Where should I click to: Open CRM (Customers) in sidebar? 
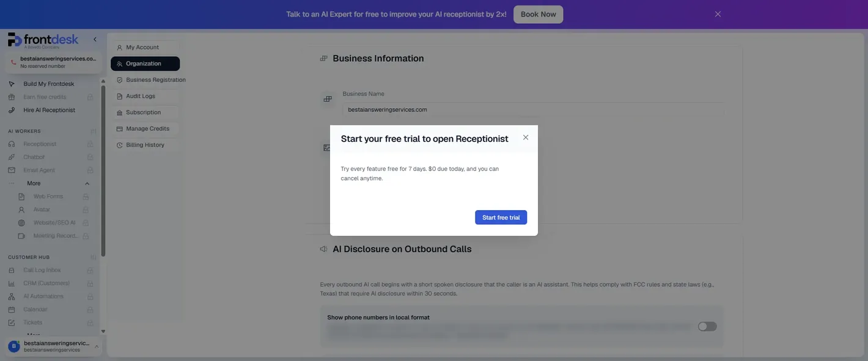pos(46,283)
